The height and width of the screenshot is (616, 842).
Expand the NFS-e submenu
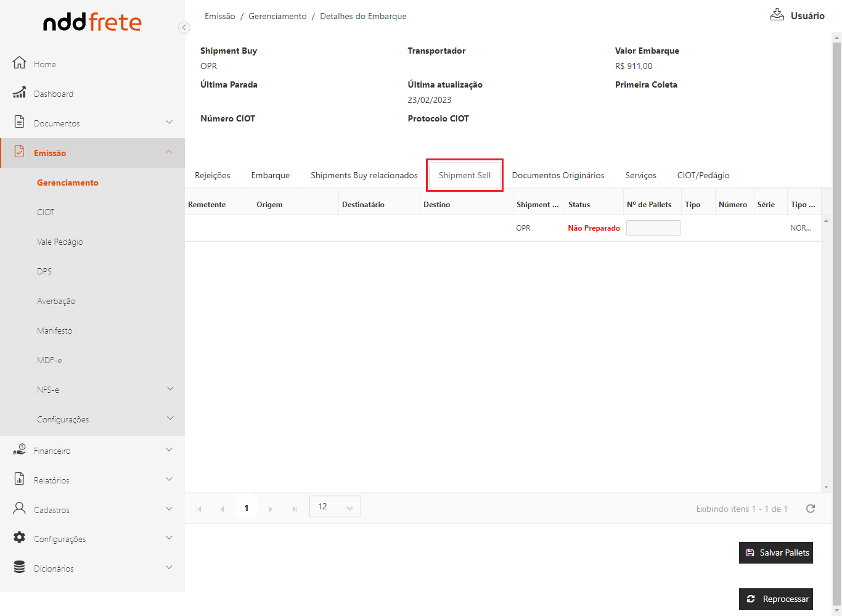coord(170,389)
